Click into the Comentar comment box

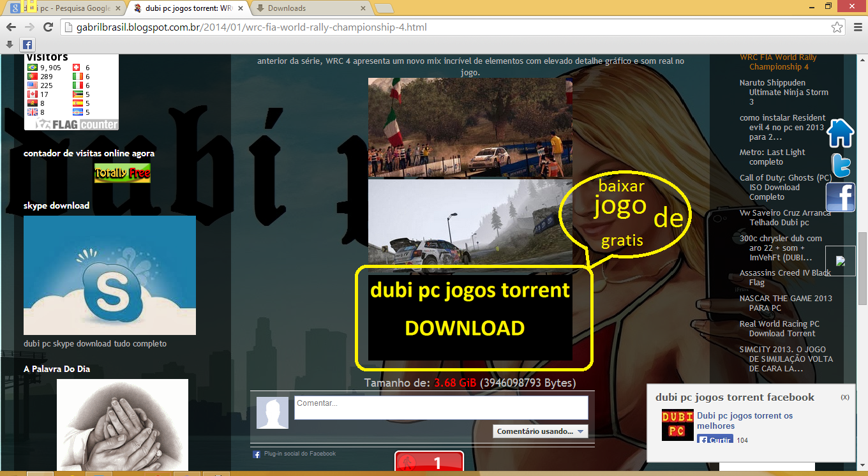(x=441, y=408)
